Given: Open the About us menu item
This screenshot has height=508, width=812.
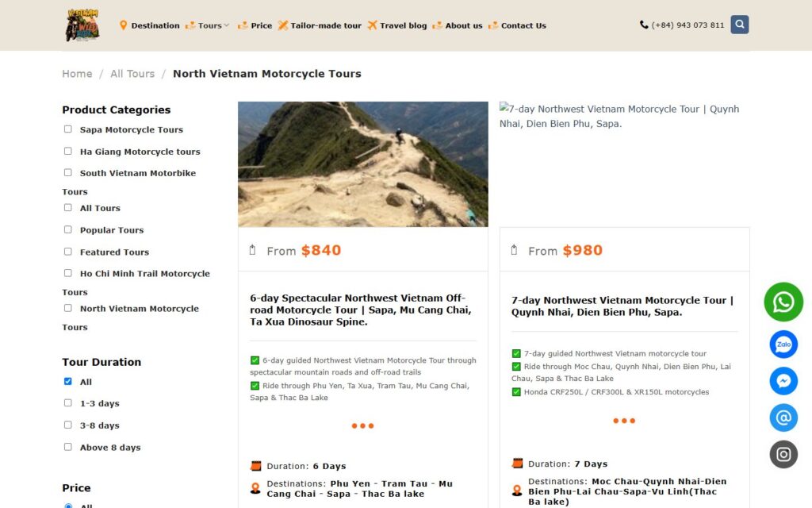Looking at the screenshot, I should [x=464, y=25].
